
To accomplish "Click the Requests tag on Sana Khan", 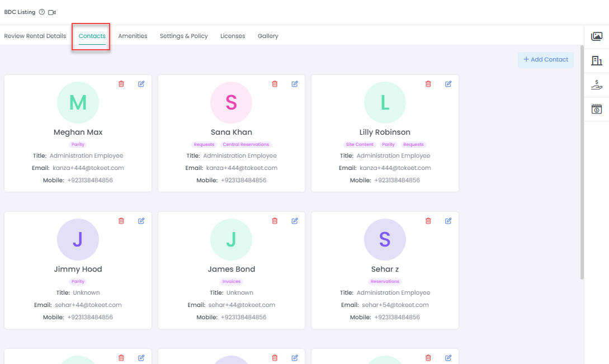I will (204, 144).
